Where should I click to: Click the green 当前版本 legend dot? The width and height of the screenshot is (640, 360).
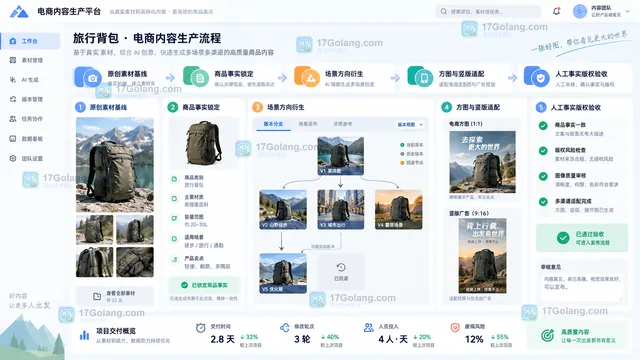(x=402, y=145)
